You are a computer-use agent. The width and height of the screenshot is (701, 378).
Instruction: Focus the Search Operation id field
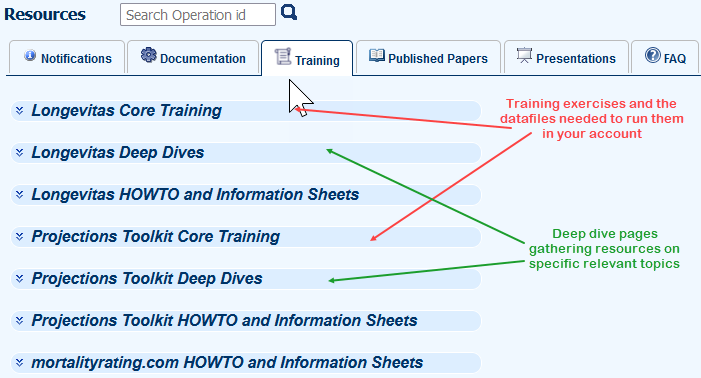[198, 15]
